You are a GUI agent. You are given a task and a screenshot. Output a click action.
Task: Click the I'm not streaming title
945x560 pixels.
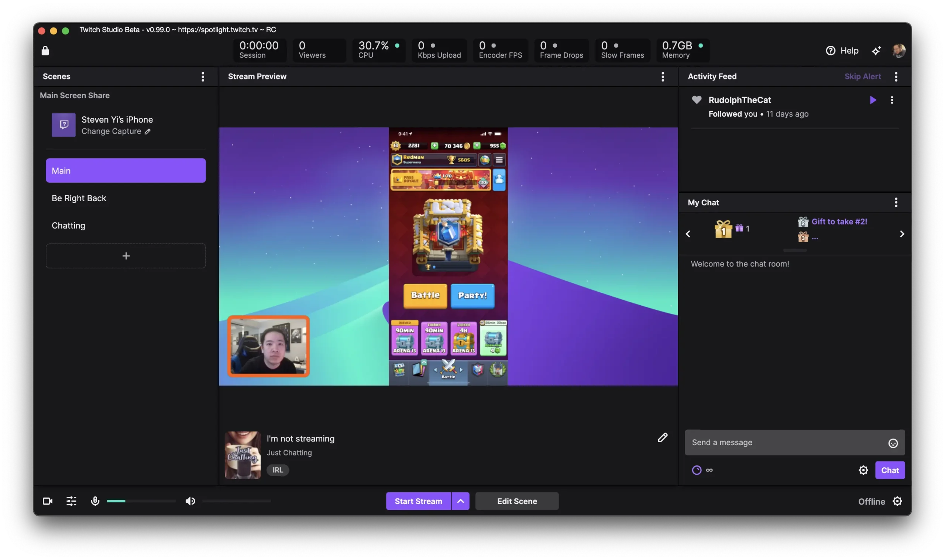(x=300, y=439)
